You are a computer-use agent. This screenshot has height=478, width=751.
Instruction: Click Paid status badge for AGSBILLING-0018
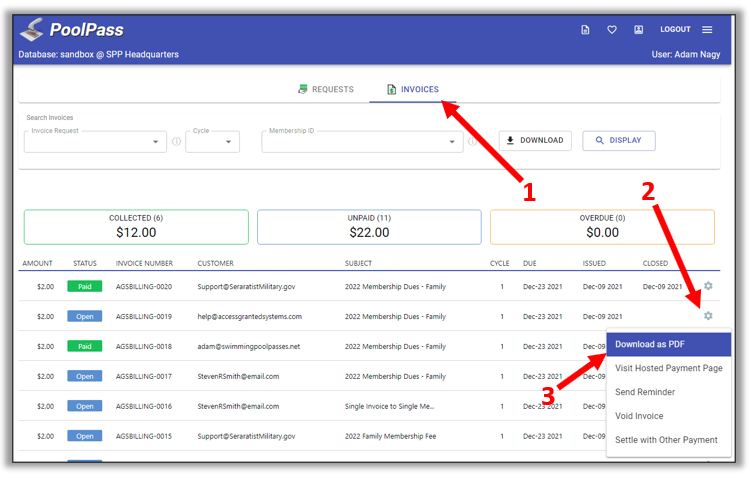85,347
